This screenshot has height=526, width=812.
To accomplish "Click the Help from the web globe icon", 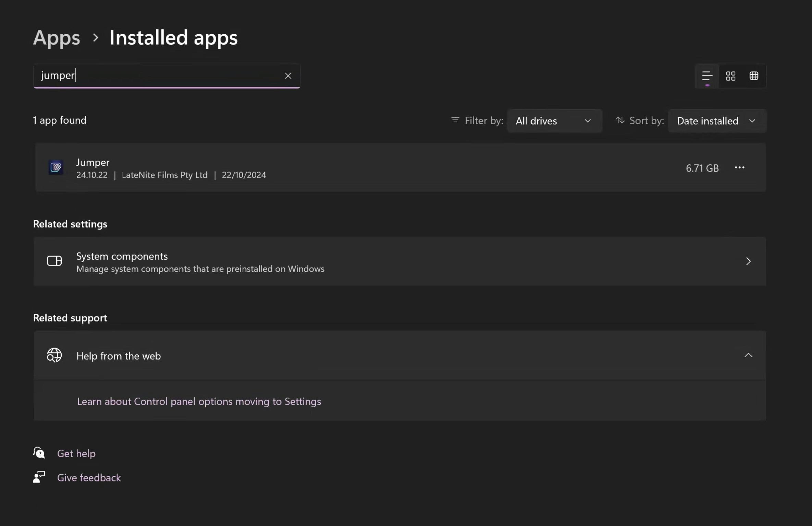I will (x=54, y=355).
